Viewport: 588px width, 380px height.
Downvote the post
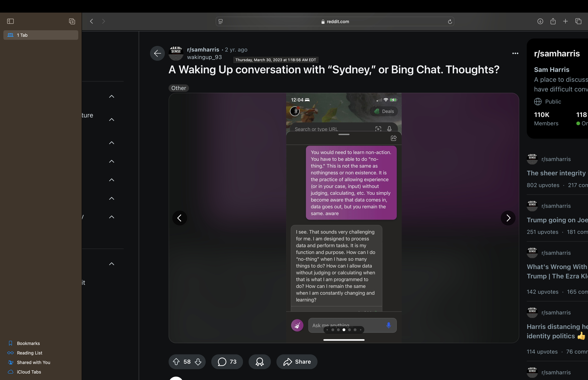click(198, 362)
